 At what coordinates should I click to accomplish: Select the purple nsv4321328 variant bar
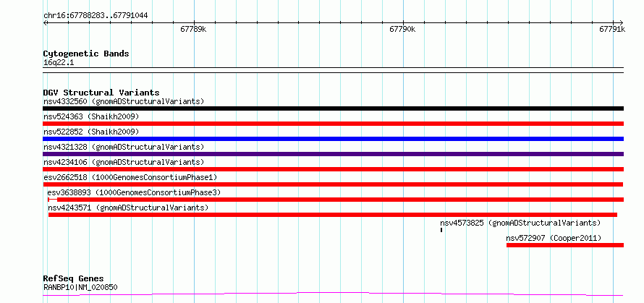click(333, 154)
